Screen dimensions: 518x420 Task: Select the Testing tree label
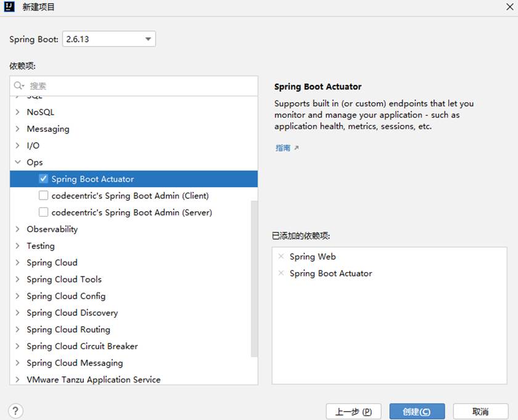[41, 246]
